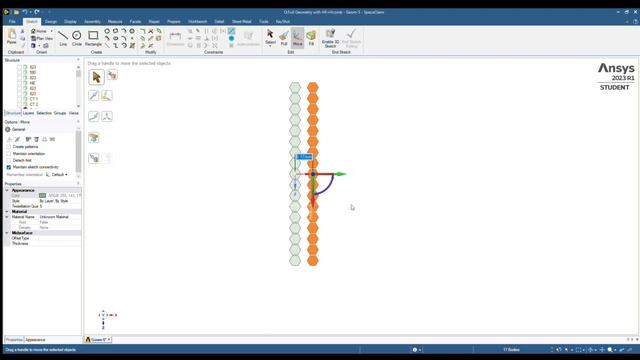Image resolution: width=640 pixels, height=360 pixels.
Task: Click the Plan View icon
Action: (x=33, y=38)
